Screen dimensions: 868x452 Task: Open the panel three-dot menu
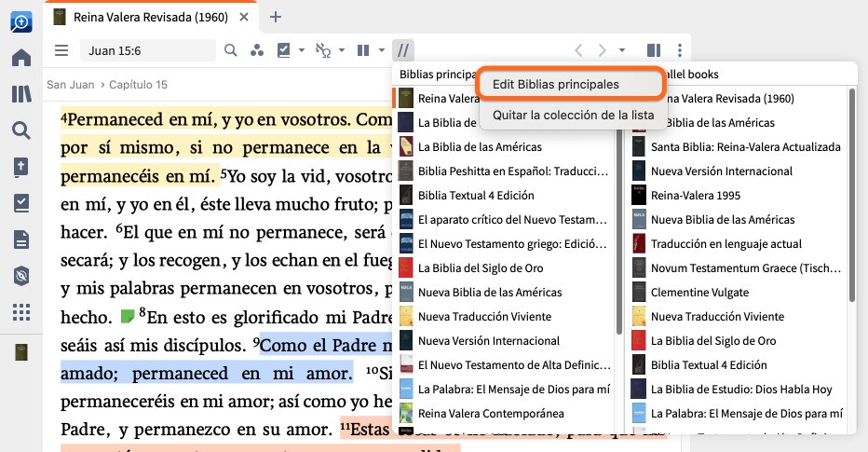[x=679, y=50]
